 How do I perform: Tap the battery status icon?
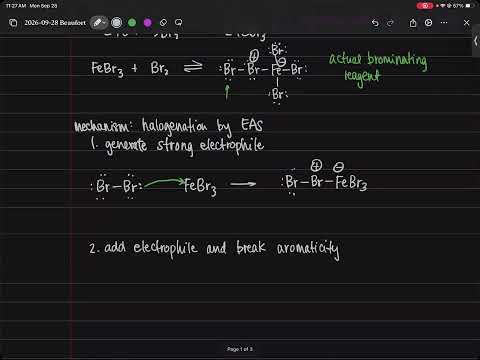(x=469, y=6)
